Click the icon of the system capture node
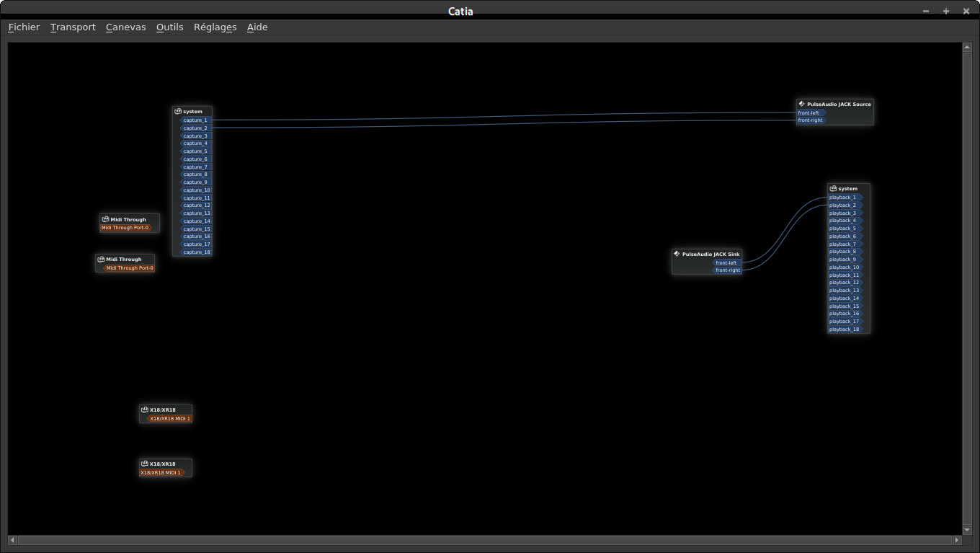Viewport: 980px width, 553px height. point(178,112)
